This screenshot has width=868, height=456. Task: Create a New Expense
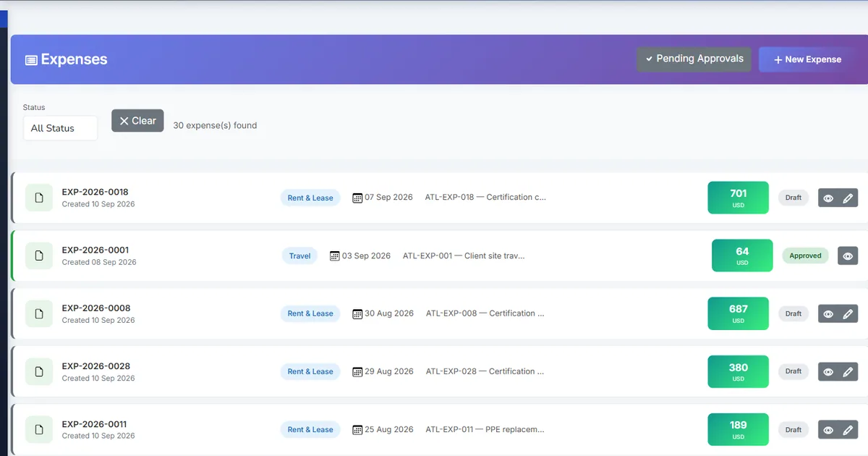pos(807,59)
